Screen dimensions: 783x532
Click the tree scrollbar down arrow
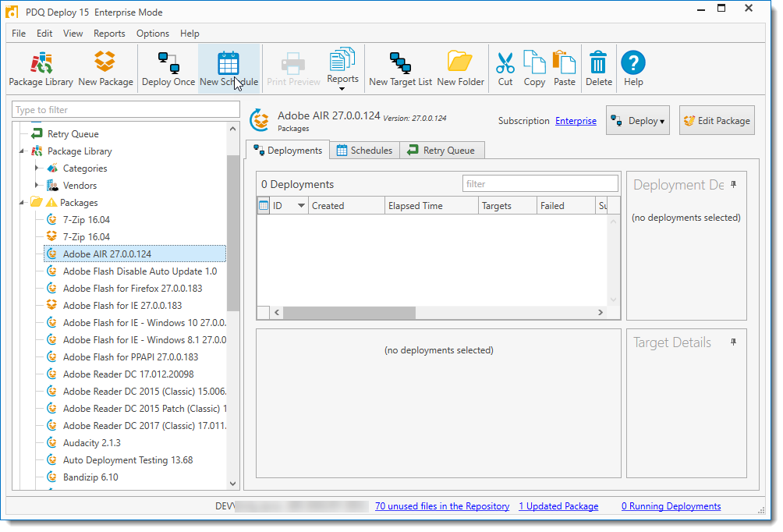(x=232, y=483)
